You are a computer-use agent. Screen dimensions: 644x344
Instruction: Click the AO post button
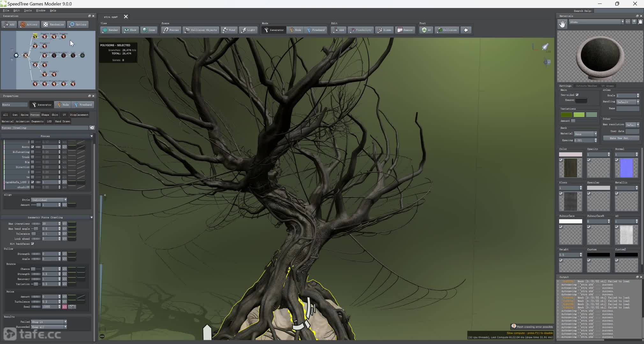(x=426, y=30)
